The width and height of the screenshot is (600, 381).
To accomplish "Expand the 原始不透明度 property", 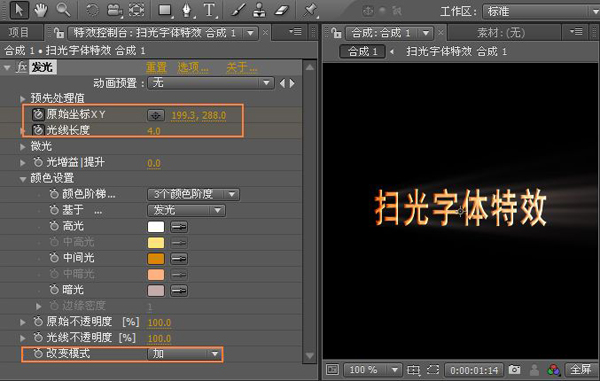I will pos(23,322).
